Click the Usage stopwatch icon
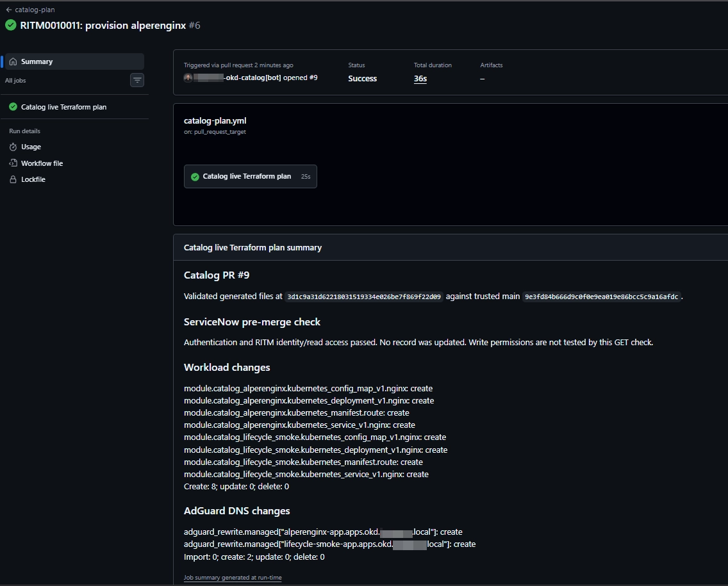This screenshot has width=728, height=586. (13, 147)
